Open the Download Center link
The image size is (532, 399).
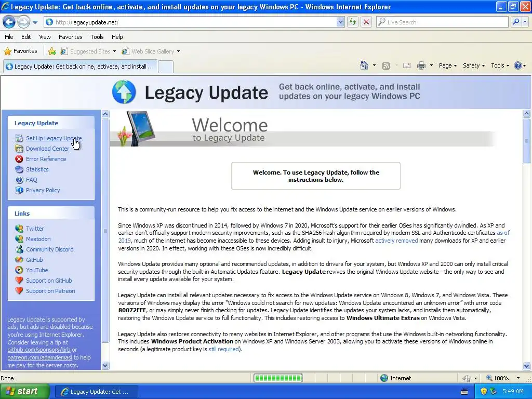[x=47, y=149]
